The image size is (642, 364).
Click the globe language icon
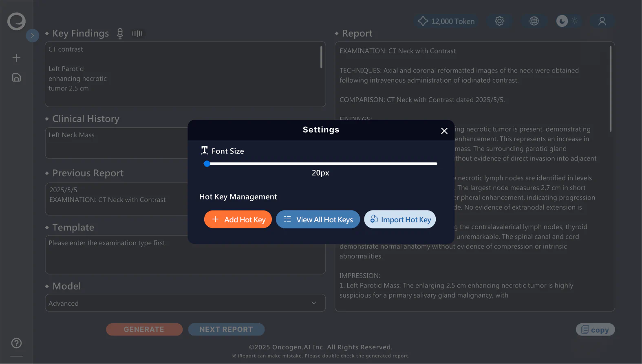tap(534, 21)
